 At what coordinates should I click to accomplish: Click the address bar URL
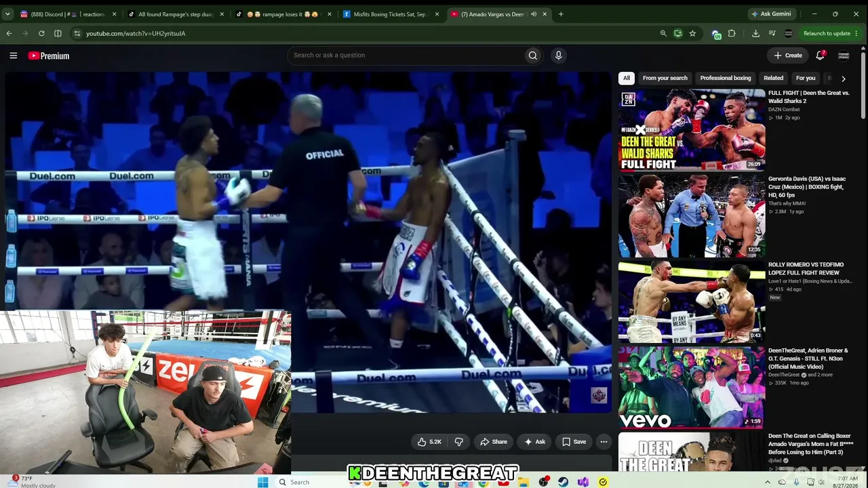(x=136, y=33)
